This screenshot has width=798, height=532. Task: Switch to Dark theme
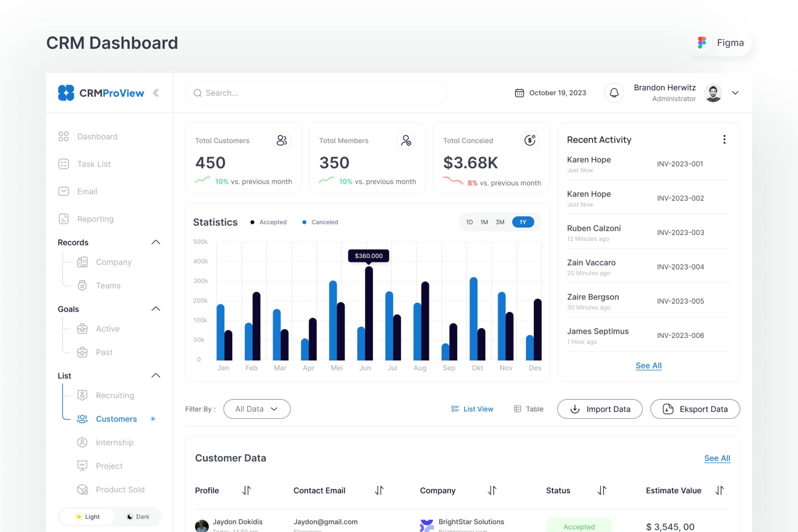[138, 517]
